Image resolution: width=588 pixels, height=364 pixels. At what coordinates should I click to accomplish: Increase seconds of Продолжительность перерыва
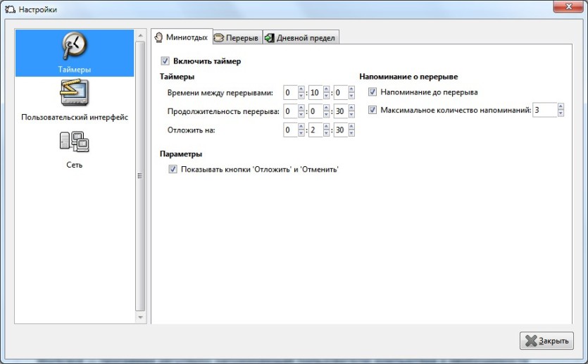point(351,108)
